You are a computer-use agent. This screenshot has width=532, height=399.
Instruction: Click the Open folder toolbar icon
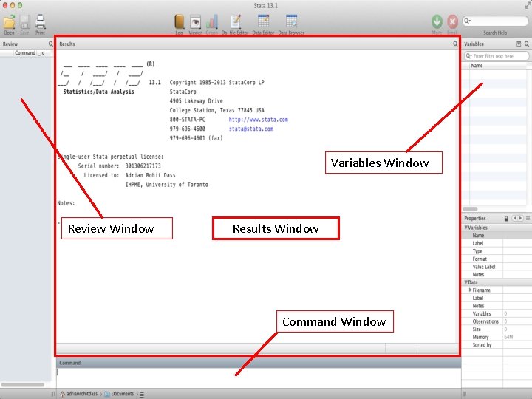click(x=9, y=21)
